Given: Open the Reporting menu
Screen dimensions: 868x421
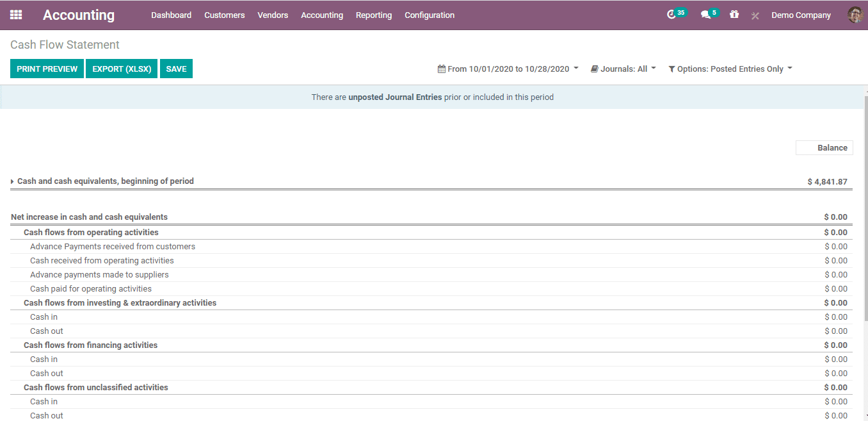Looking at the screenshot, I should point(374,15).
